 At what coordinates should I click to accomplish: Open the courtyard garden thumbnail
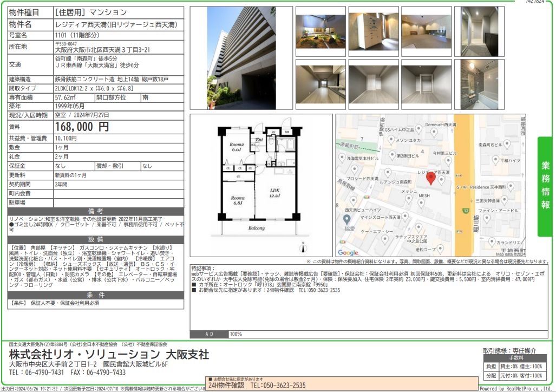(320, 31)
